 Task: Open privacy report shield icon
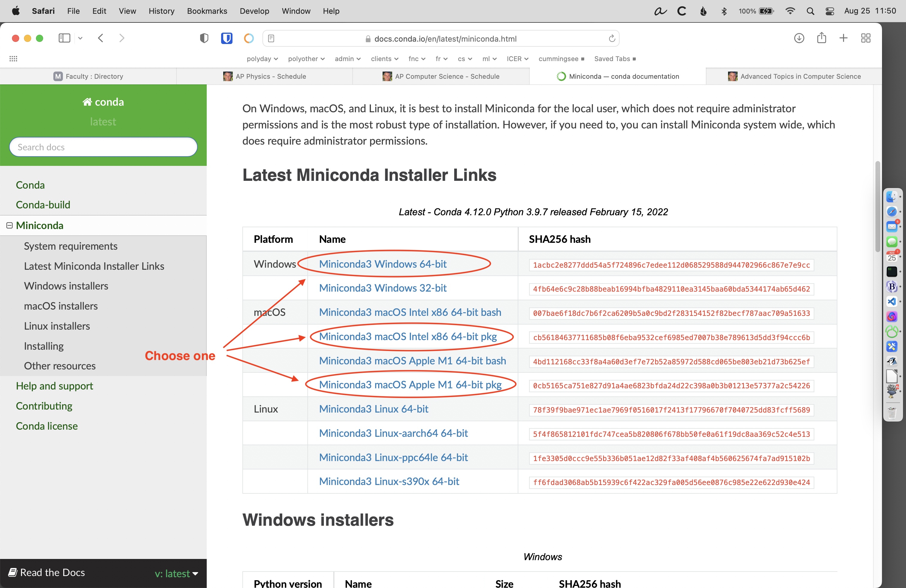[204, 38]
